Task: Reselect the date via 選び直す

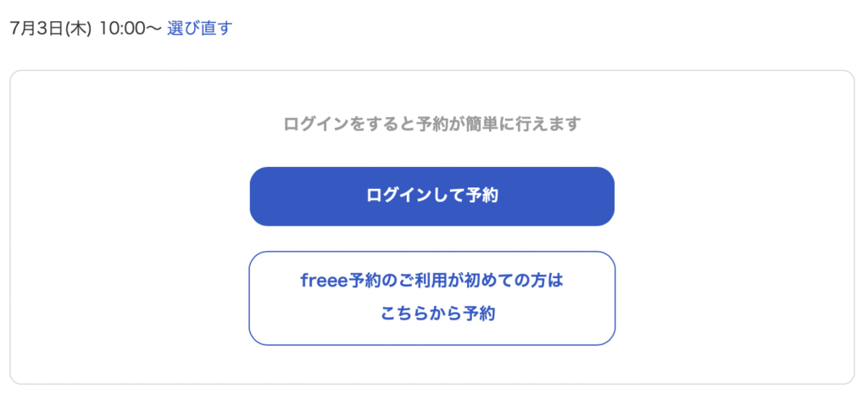Action: [199, 28]
